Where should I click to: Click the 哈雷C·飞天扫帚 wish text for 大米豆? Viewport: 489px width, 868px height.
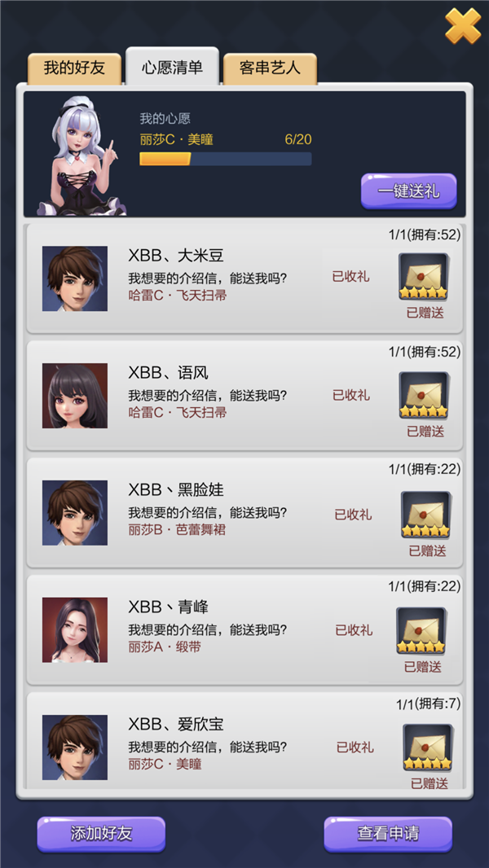click(177, 296)
